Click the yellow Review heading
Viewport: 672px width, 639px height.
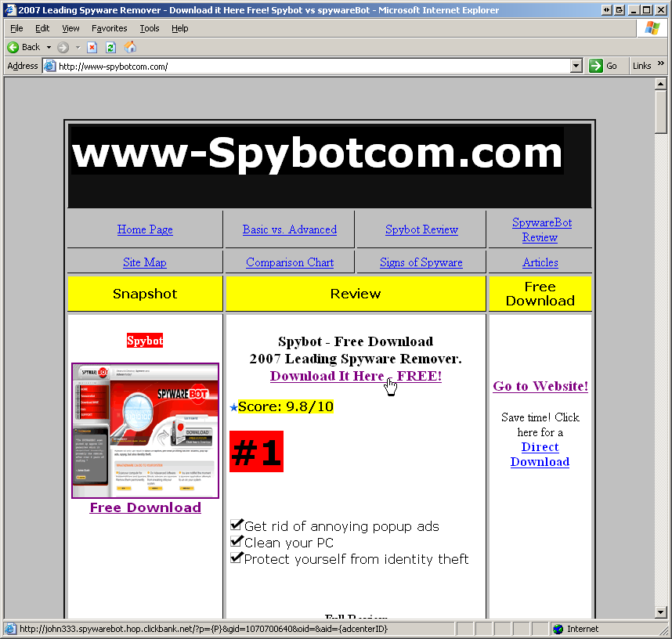pos(356,294)
